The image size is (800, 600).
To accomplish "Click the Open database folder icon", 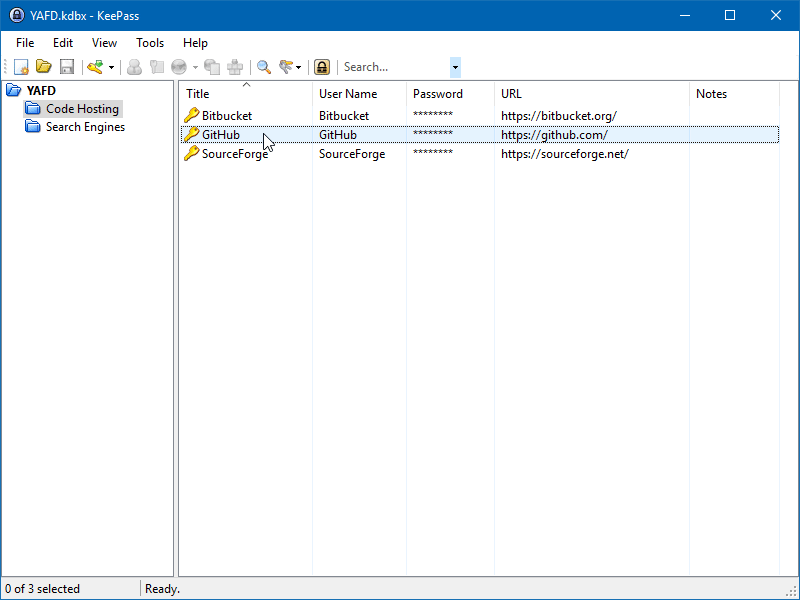I will pos(44,67).
